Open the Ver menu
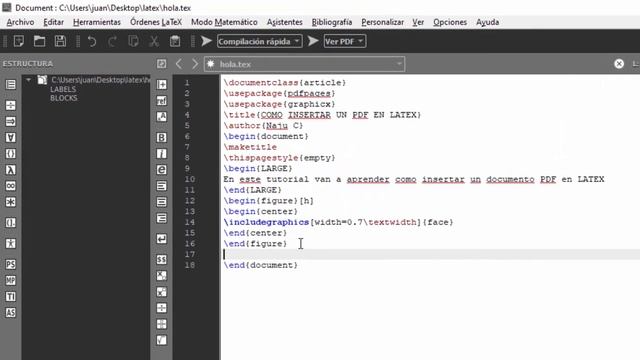Screen dimensions: 640x360 pos(418,22)
